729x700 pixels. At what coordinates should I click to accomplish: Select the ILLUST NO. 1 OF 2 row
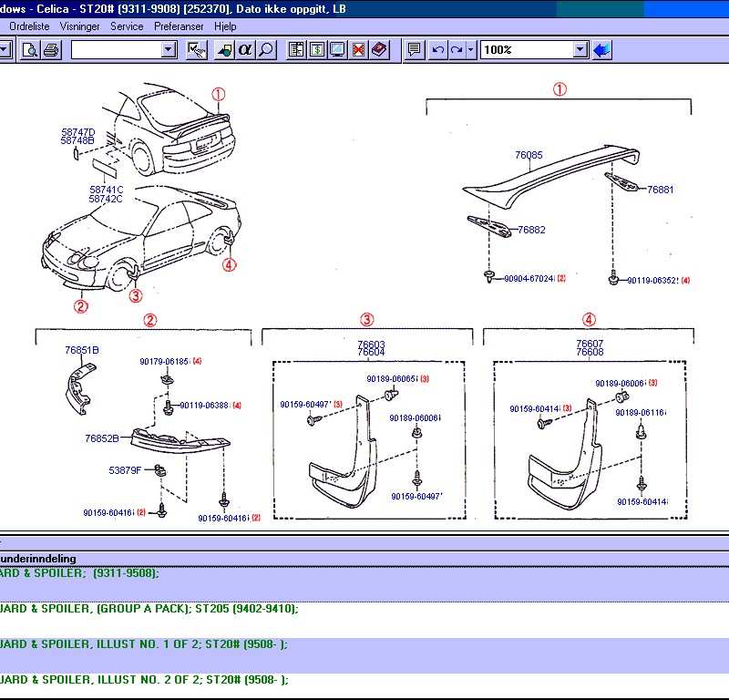point(364,656)
